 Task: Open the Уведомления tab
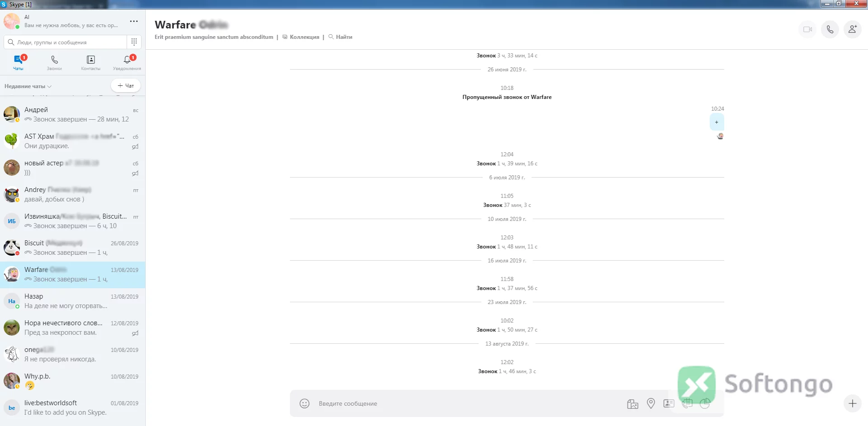127,63
